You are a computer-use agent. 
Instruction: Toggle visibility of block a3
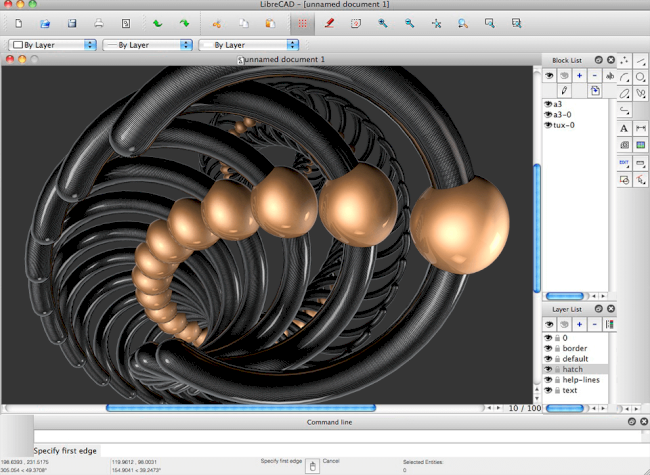[x=548, y=104]
